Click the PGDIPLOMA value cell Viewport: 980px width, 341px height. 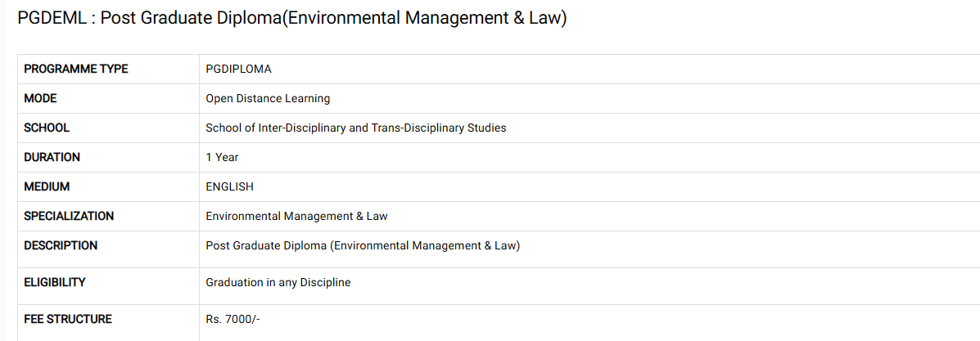point(238,70)
